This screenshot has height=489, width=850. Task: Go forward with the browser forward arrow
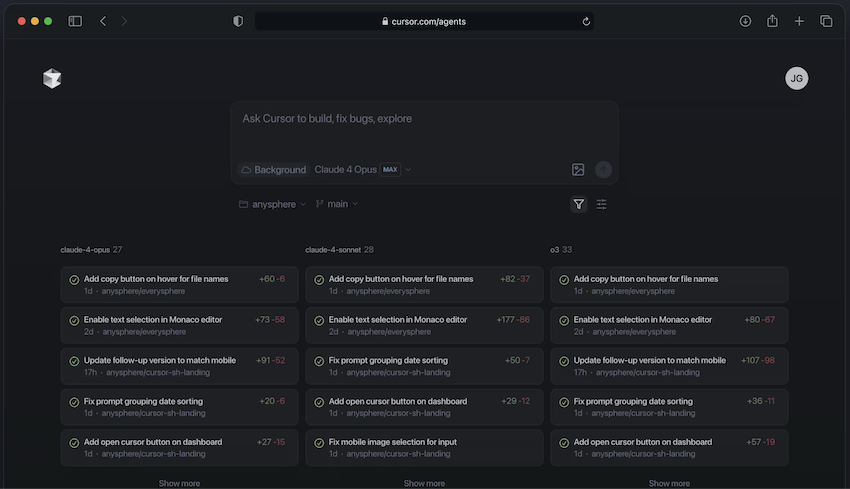124,21
